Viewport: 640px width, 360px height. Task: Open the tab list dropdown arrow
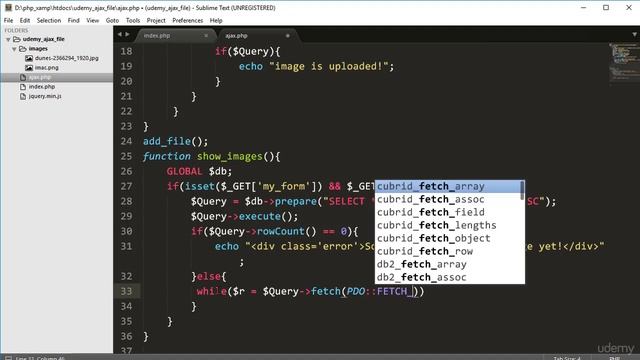pyautogui.click(x=634, y=35)
